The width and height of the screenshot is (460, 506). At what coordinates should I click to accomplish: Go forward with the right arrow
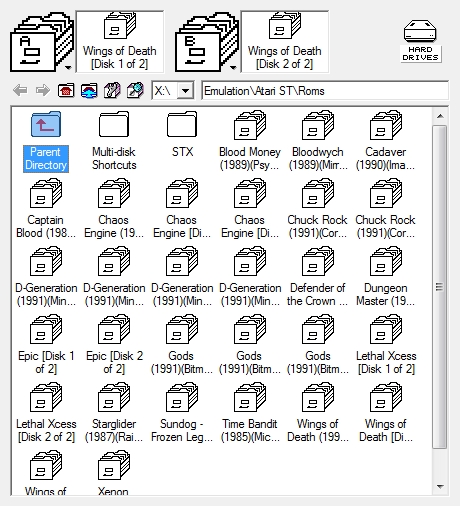pyautogui.click(x=43, y=90)
